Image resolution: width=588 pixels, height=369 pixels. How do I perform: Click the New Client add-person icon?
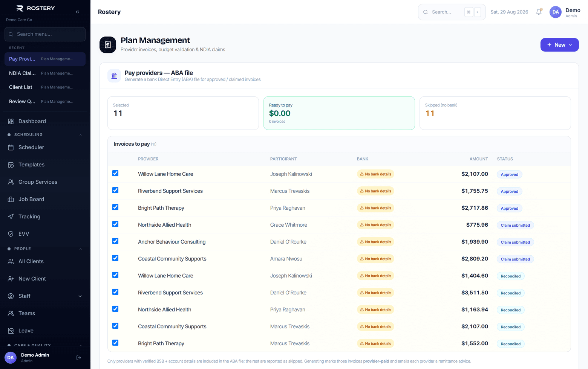click(11, 279)
